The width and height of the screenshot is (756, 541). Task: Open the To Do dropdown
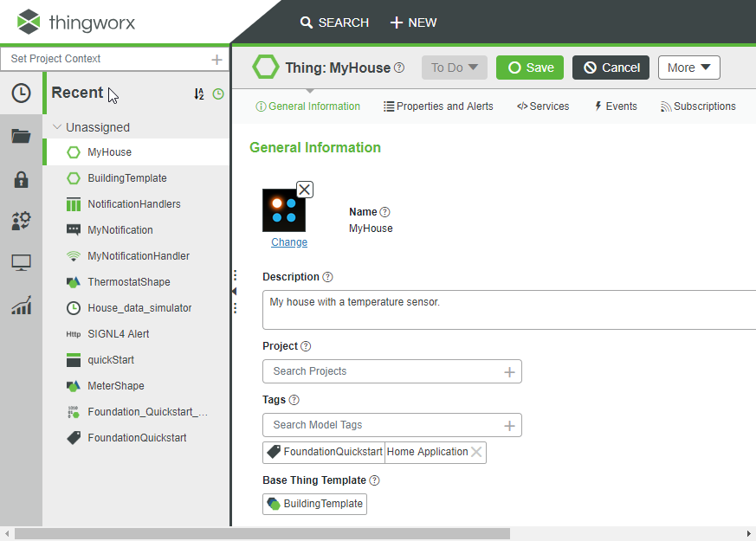tap(454, 68)
